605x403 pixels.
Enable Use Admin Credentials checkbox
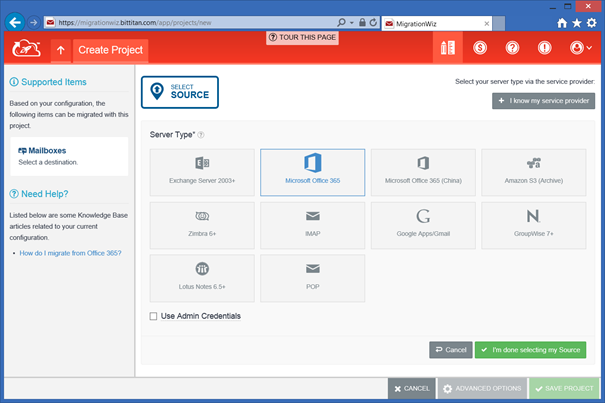tap(153, 316)
